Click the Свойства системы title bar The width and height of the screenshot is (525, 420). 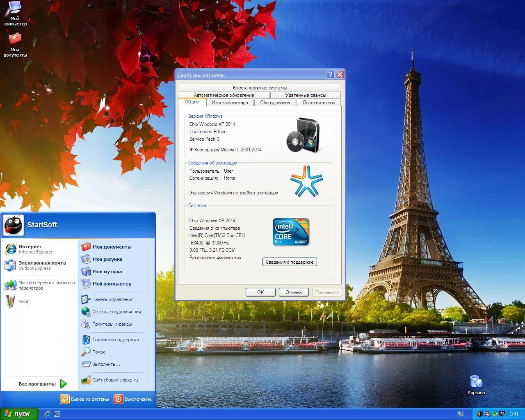250,75
